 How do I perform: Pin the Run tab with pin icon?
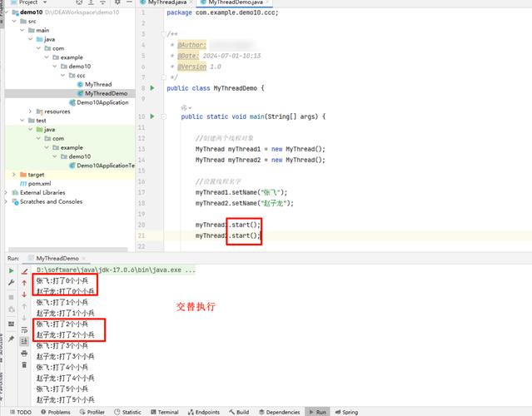pos(10,339)
